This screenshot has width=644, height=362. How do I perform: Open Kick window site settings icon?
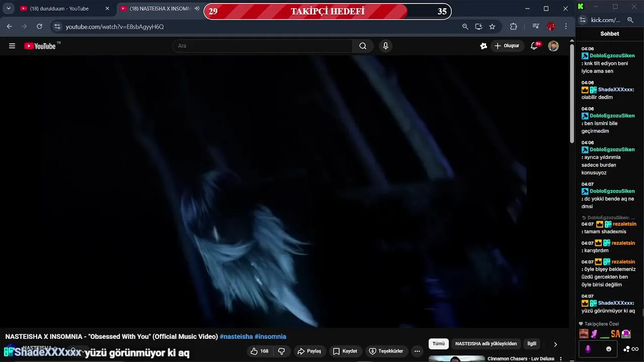[583, 20]
